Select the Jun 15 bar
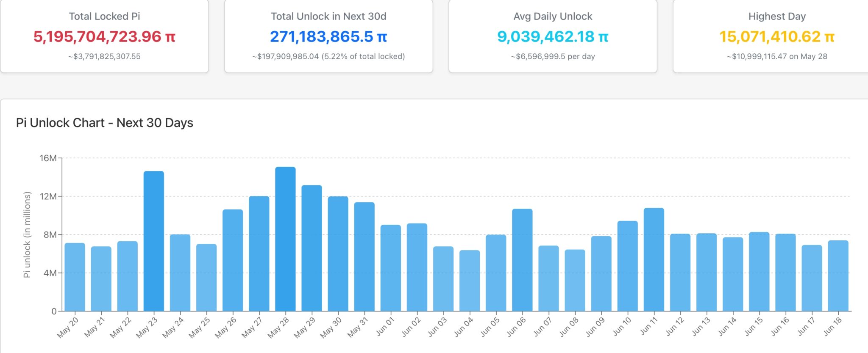 (x=759, y=271)
